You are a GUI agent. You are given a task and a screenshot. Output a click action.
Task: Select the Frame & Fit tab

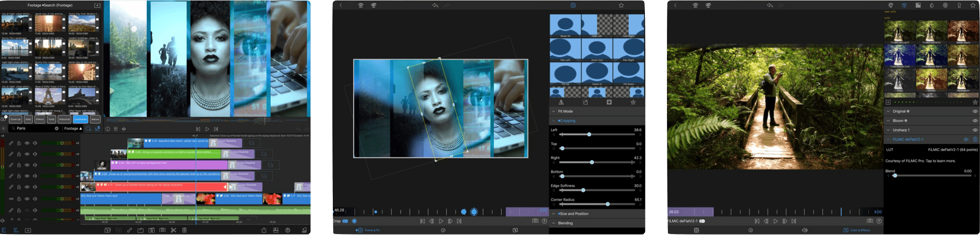[368, 231]
